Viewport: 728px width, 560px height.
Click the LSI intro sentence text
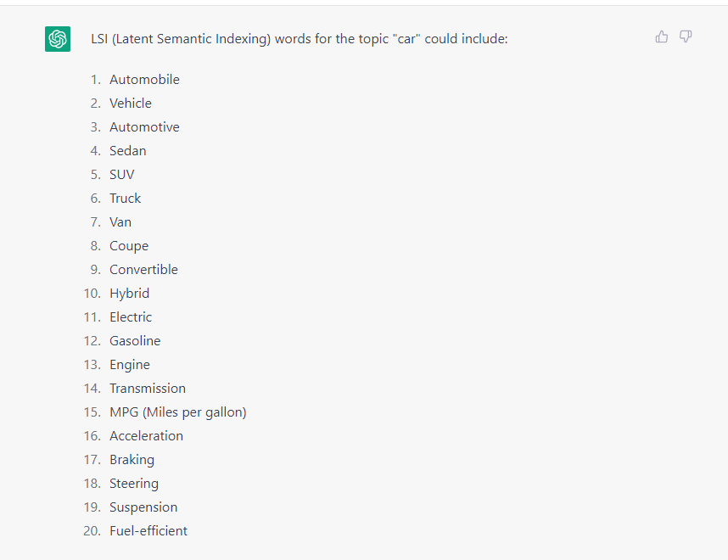(300, 39)
